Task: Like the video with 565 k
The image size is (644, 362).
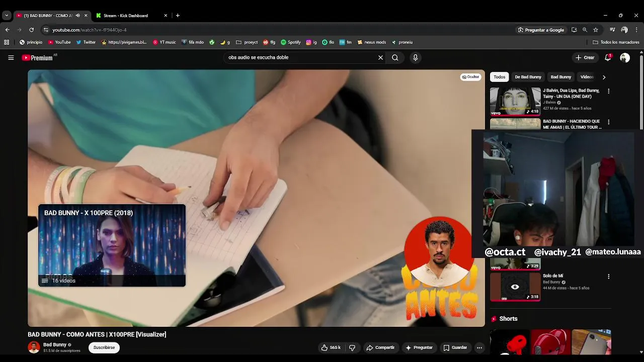Action: pyautogui.click(x=331, y=347)
